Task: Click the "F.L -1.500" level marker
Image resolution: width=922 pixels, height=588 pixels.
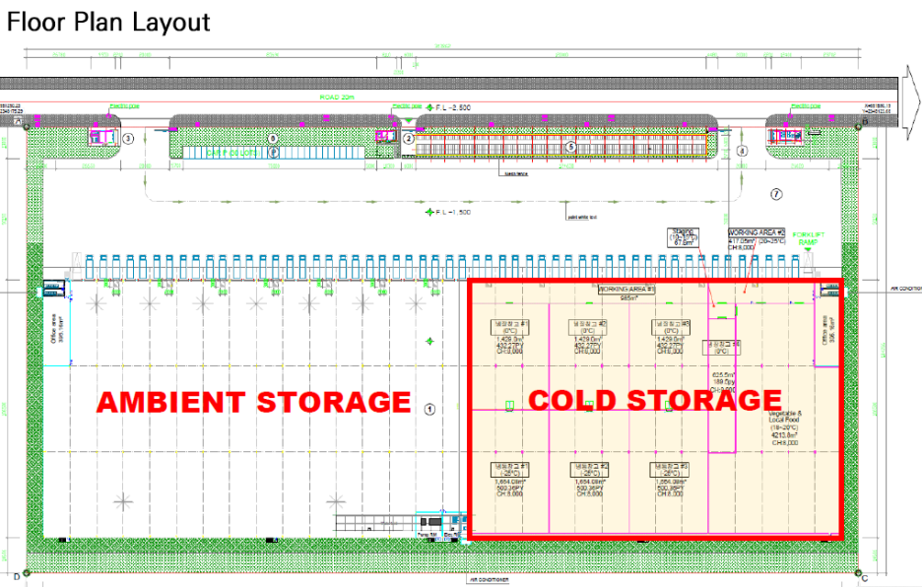Action: point(448,212)
